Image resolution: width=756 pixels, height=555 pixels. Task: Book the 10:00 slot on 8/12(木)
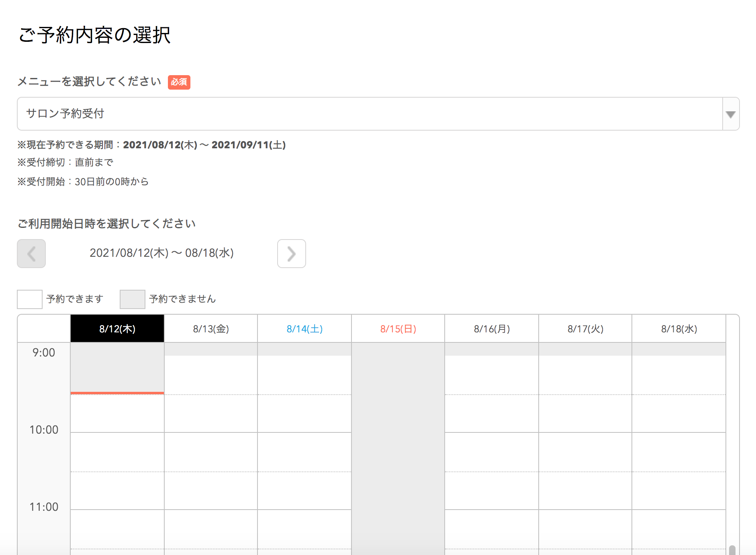point(117,452)
